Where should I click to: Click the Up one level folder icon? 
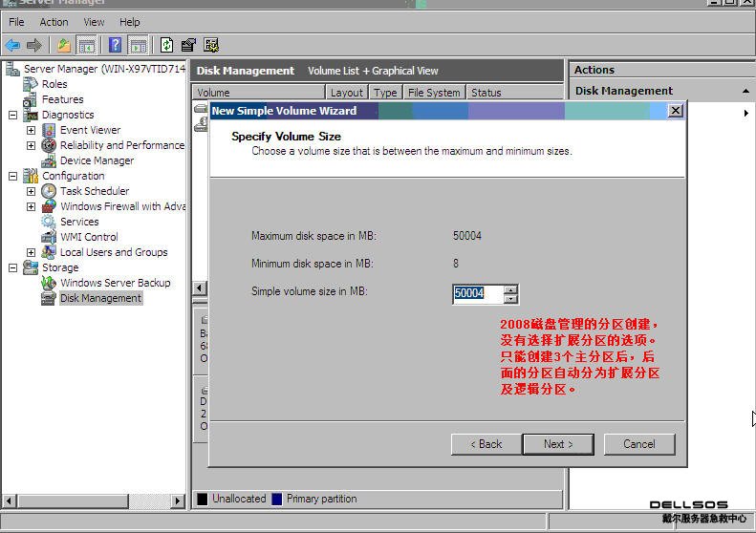pos(64,46)
